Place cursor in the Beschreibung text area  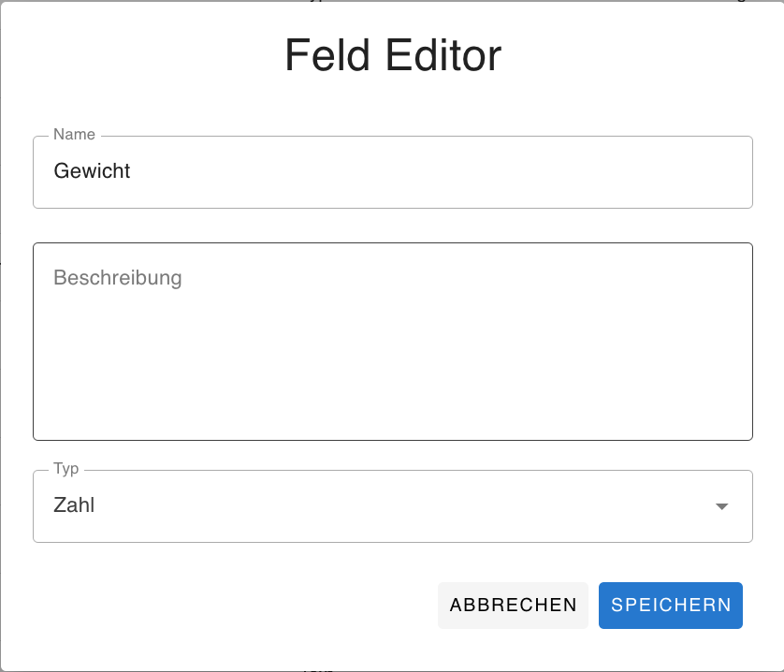[x=393, y=341]
